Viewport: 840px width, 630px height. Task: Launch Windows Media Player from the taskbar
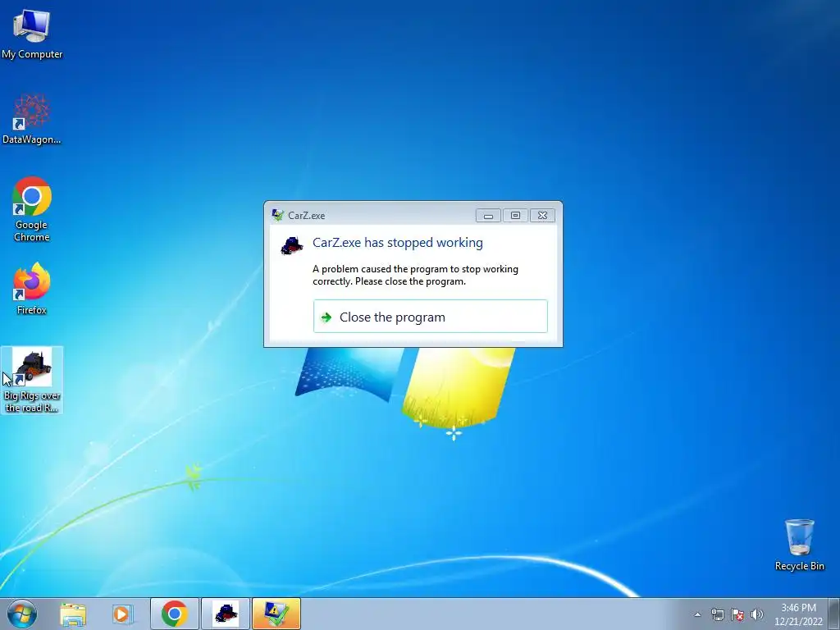pos(121,614)
